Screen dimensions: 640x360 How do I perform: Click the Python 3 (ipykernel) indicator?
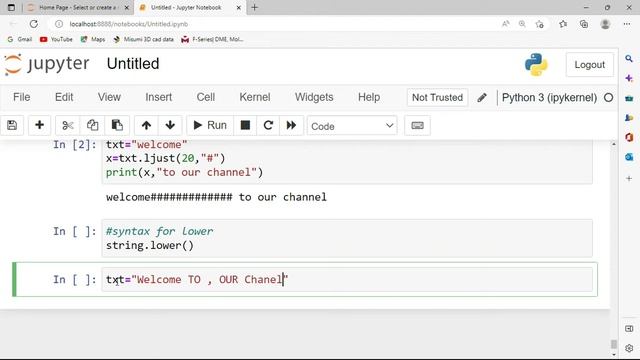(549, 98)
